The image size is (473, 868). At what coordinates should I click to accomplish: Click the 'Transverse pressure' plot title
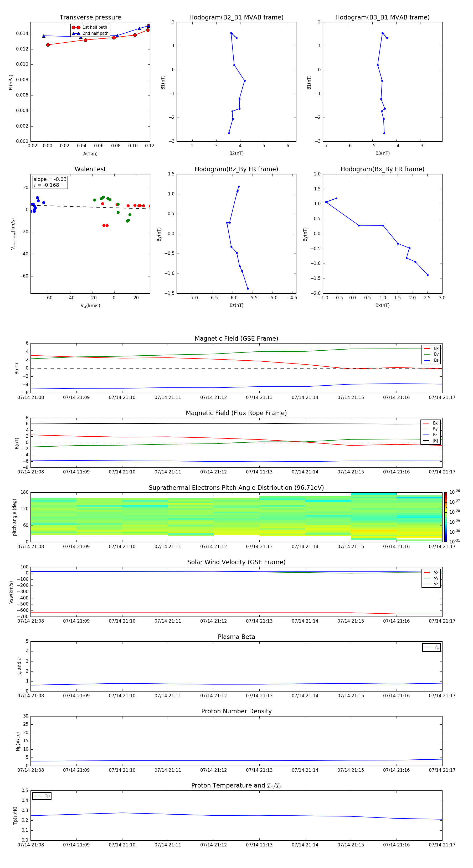90,18
